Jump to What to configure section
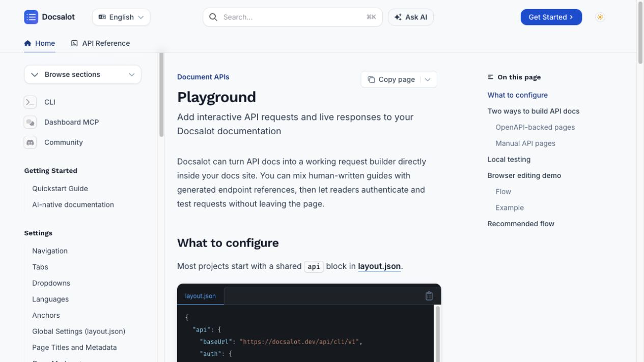Image resolution: width=644 pixels, height=362 pixels. (x=518, y=95)
